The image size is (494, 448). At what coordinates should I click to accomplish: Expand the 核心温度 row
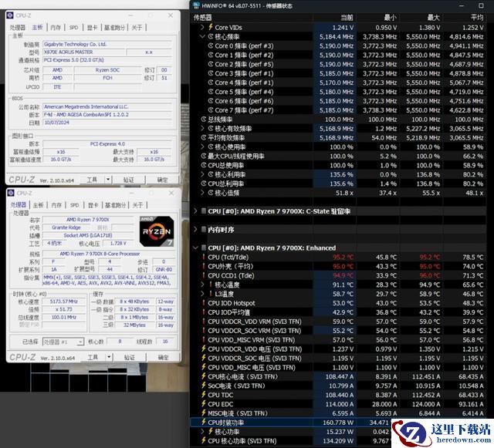(202, 285)
